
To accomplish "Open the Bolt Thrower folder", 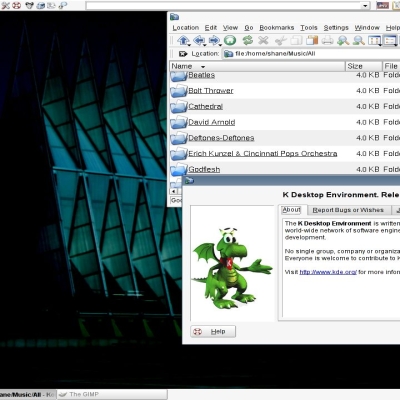I will [211, 90].
